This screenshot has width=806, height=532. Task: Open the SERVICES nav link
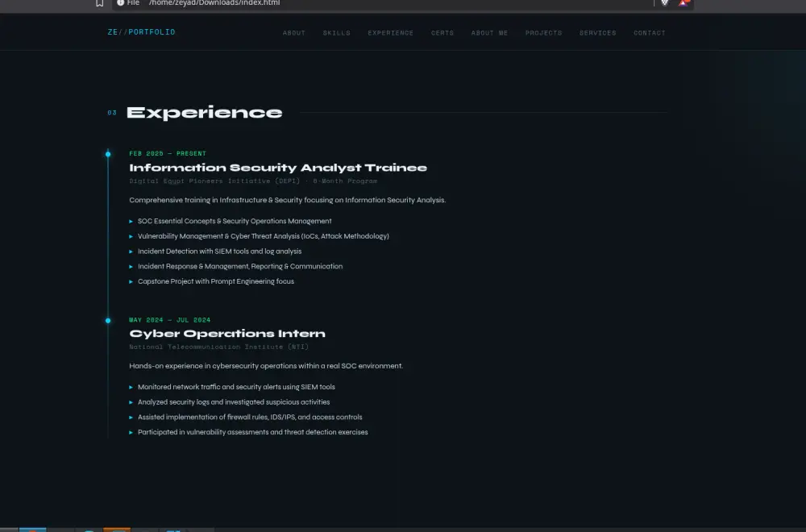pyautogui.click(x=598, y=33)
